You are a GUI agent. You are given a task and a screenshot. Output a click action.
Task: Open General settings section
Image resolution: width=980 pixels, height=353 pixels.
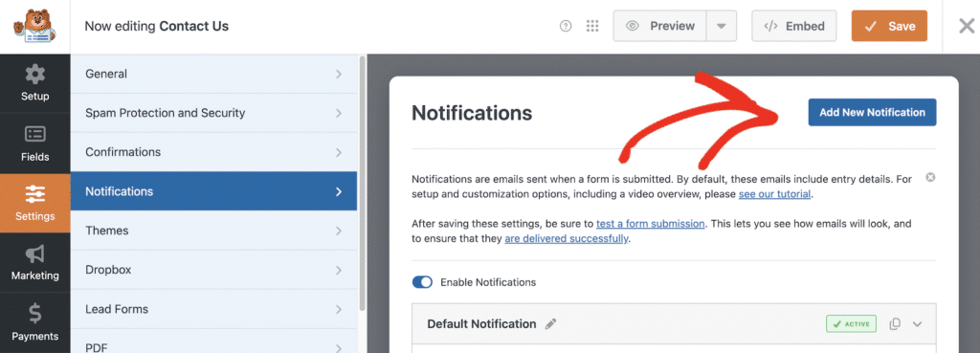[213, 74]
